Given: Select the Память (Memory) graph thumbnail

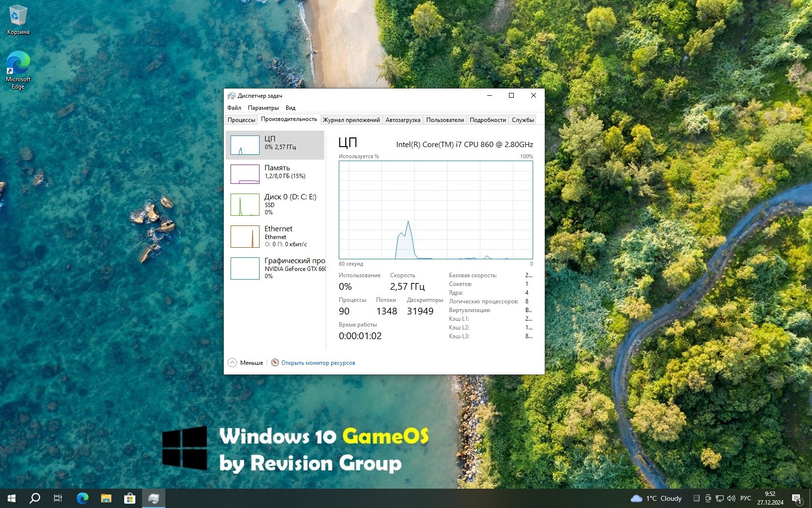Looking at the screenshot, I should (x=245, y=174).
